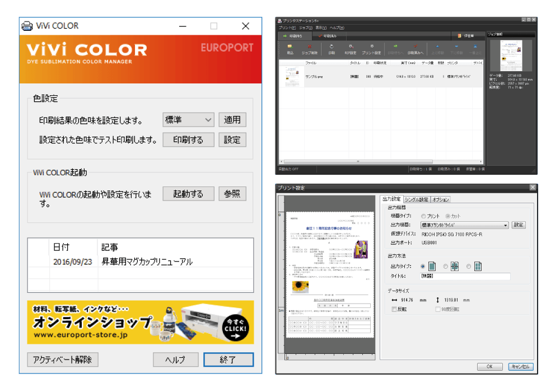Open the オンラインショップ europort-store banner
The width and height of the screenshot is (560, 392).
click(x=141, y=323)
